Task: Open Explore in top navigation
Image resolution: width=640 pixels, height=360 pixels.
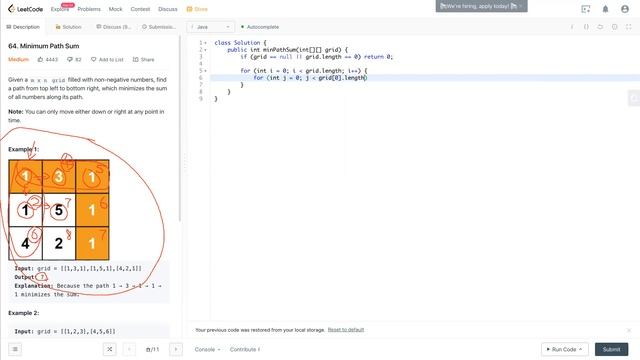Action: click(60, 9)
